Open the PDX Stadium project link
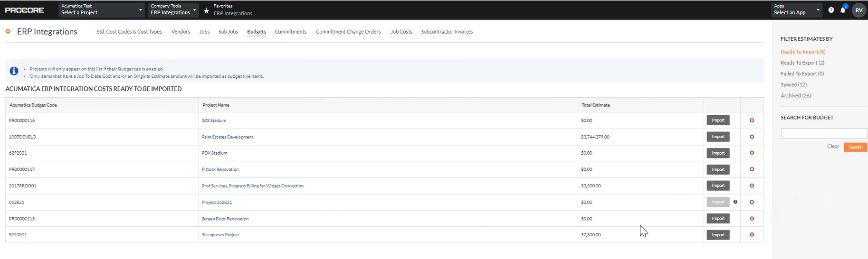868x259 pixels. point(215,153)
